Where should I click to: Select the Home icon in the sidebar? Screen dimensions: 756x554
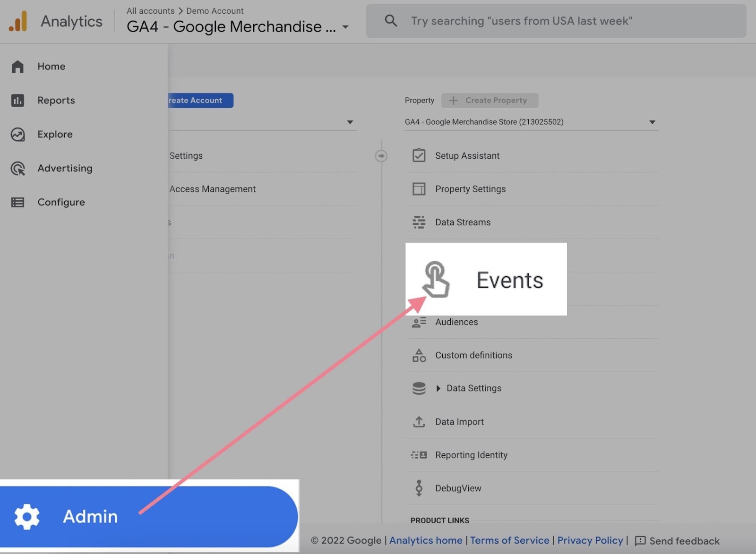(x=18, y=66)
